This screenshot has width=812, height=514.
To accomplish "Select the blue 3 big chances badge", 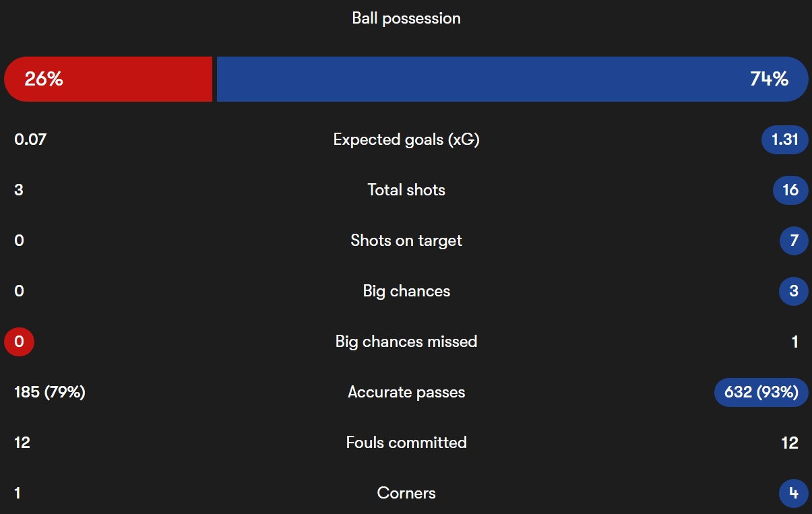I will 794,291.
